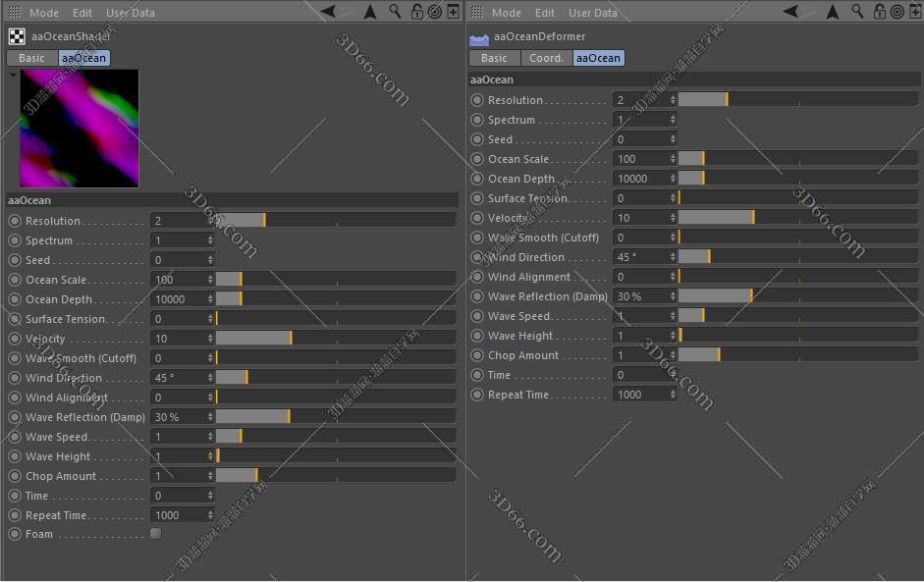Click the back arrow in the aaOceanShader panel
Viewport: 924px width, 582px height.
328,12
